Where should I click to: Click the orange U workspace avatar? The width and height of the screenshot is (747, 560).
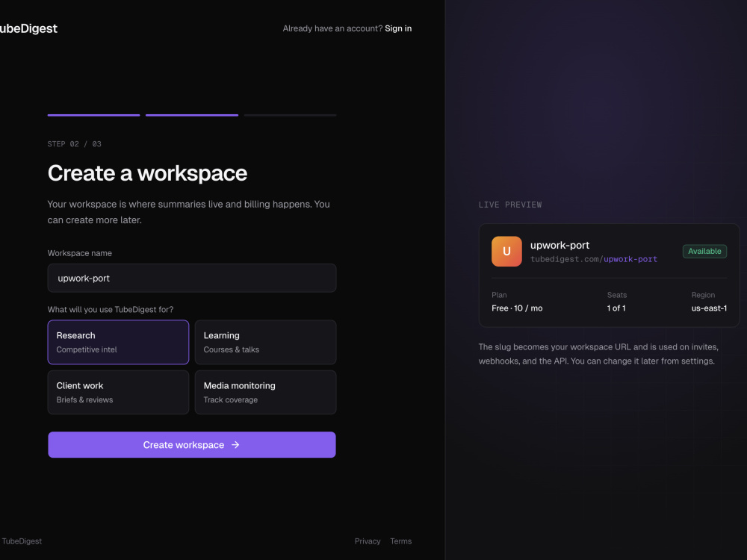point(506,251)
